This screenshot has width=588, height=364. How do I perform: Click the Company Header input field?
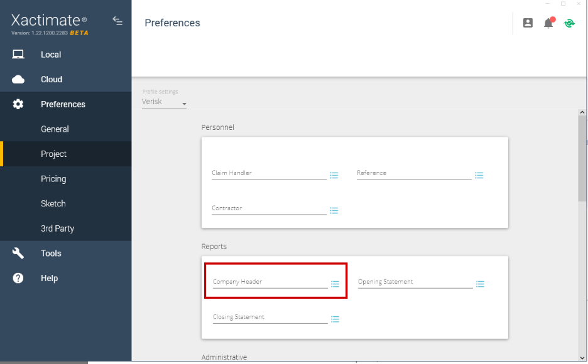269,282
